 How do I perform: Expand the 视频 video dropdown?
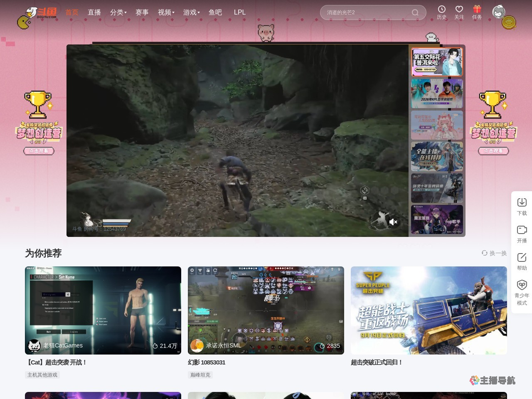tap(166, 12)
